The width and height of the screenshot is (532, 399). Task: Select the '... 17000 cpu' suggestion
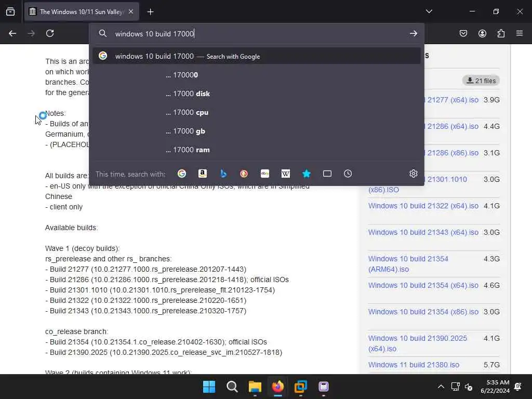257,112
